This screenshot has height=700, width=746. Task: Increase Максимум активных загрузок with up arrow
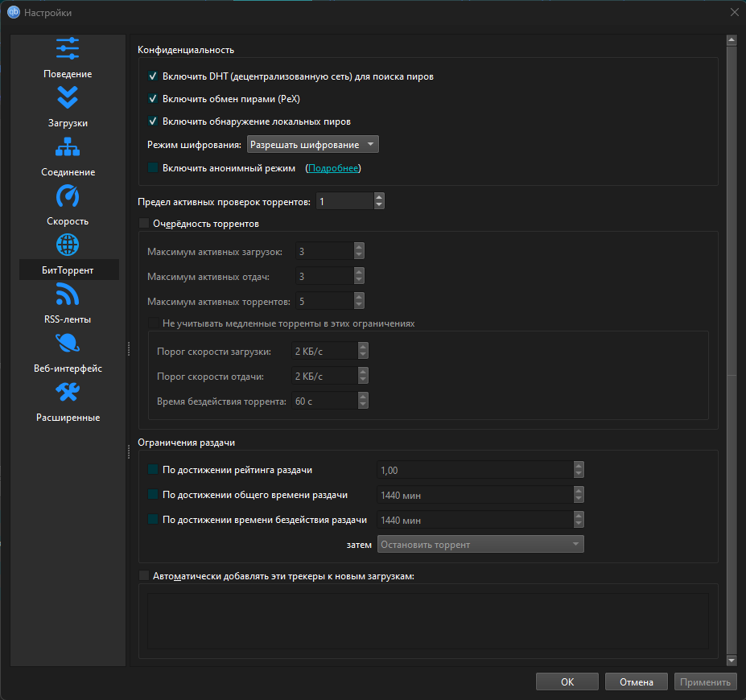click(x=359, y=247)
